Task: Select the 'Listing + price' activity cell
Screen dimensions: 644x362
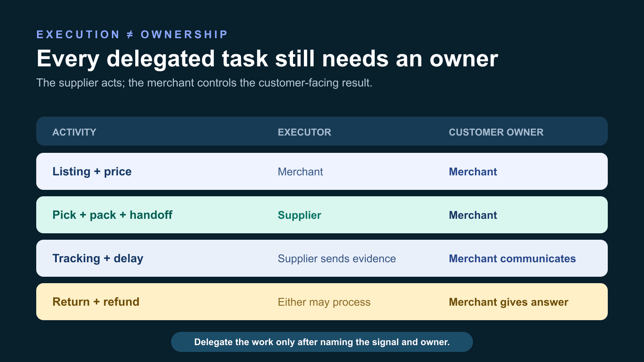Action: pos(92,171)
